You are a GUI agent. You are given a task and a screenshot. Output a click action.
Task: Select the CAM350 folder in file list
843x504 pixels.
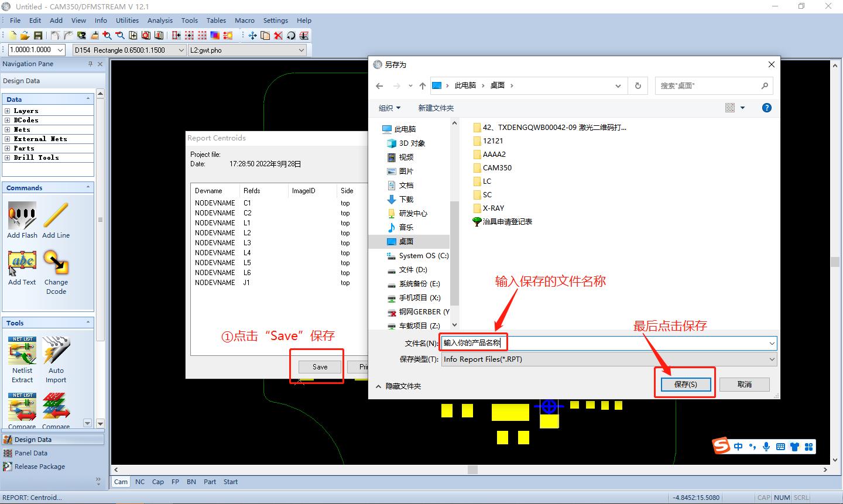coord(497,167)
